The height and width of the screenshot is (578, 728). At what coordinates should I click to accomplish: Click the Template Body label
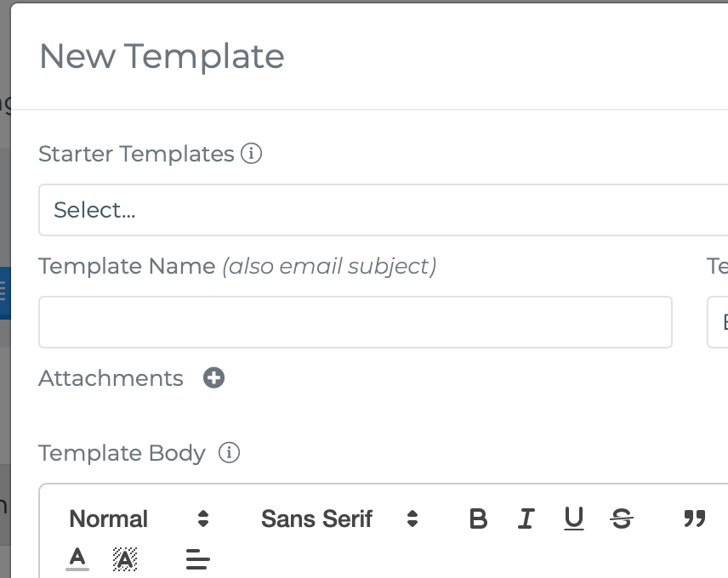click(x=122, y=453)
